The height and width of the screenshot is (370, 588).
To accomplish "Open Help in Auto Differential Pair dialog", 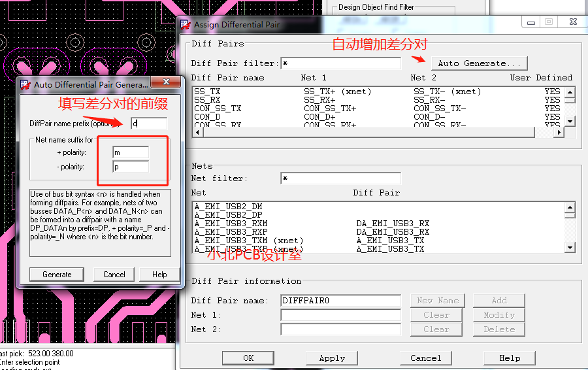I will point(159,275).
